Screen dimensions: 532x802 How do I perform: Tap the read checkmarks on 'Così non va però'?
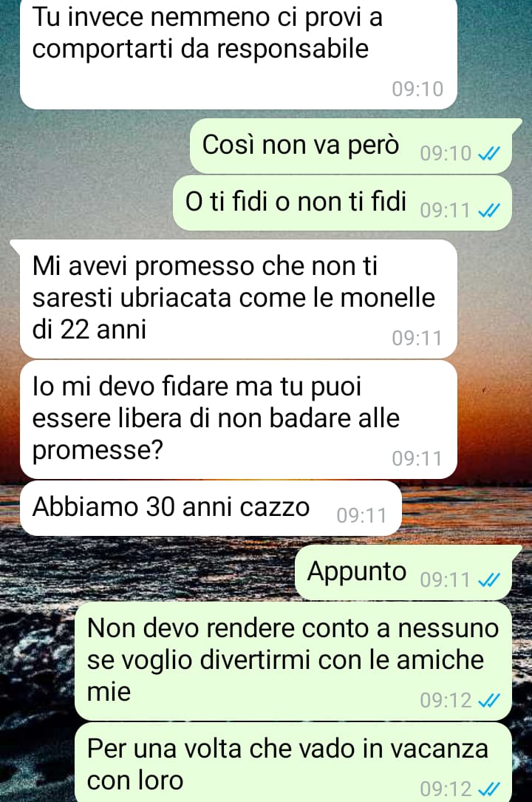click(x=488, y=153)
